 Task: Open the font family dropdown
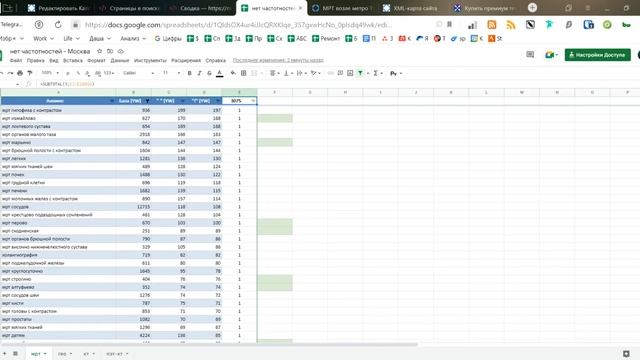(138, 73)
